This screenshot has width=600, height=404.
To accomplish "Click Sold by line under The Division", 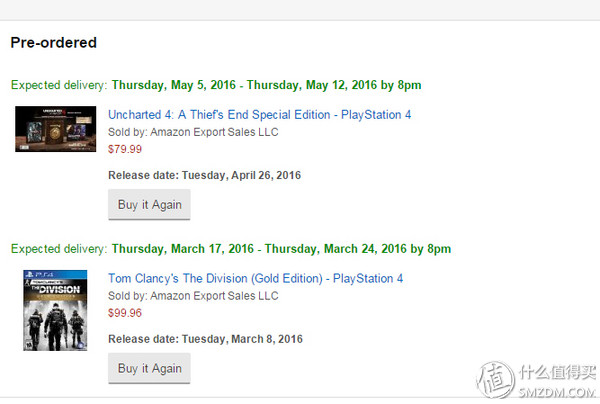I will pos(192,295).
